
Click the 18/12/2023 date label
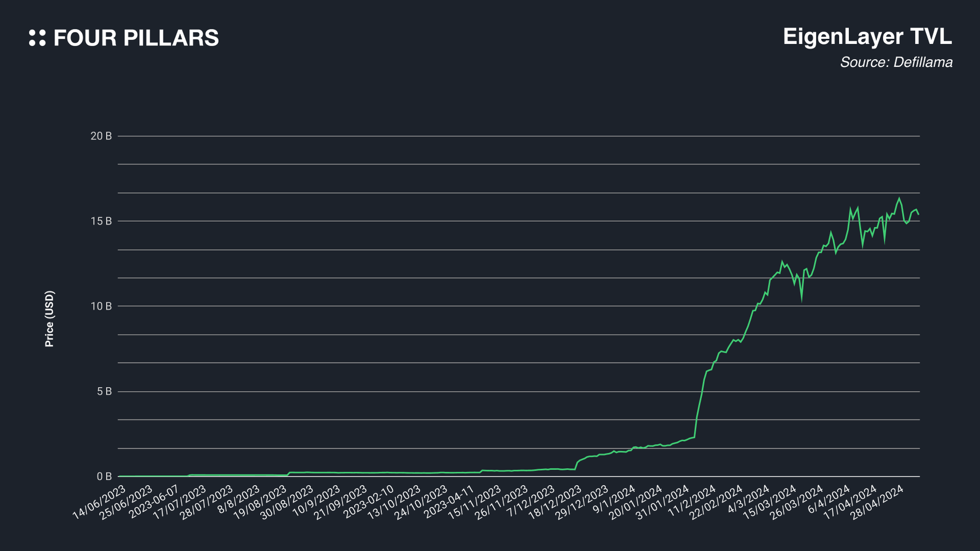click(x=555, y=502)
